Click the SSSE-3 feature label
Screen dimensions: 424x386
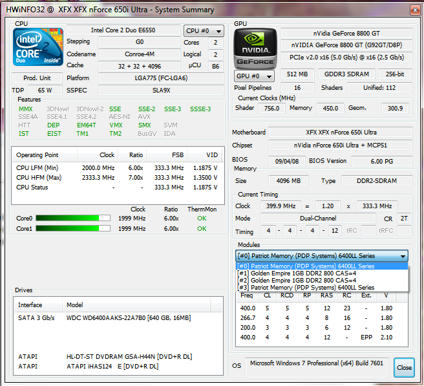(200, 109)
